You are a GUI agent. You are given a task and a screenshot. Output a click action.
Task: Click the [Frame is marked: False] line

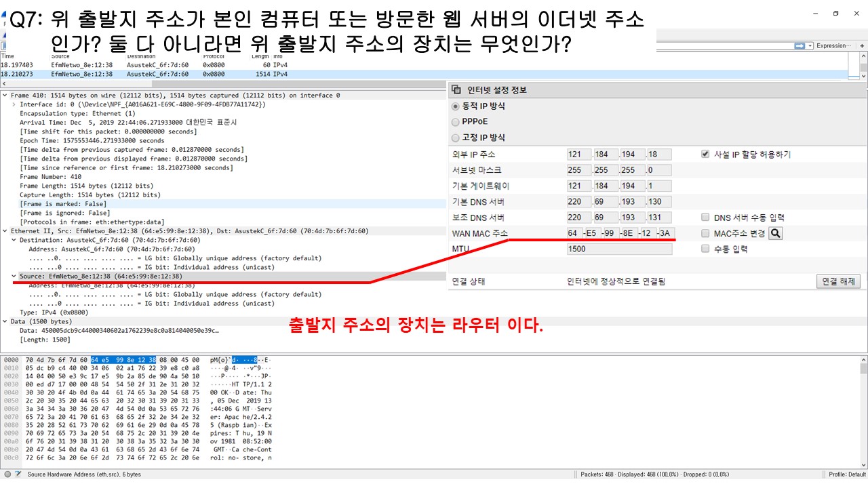click(x=63, y=204)
